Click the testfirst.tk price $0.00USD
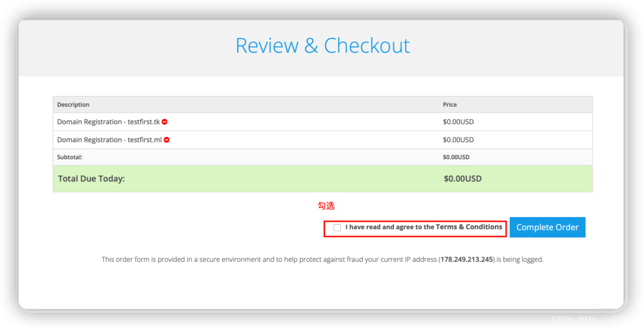644x329 pixels. (x=458, y=122)
